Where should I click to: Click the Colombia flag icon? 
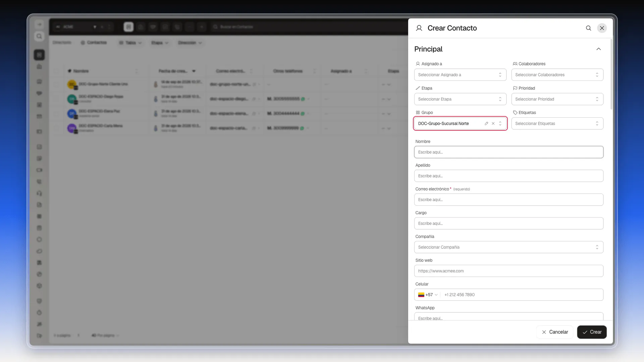coord(421,295)
